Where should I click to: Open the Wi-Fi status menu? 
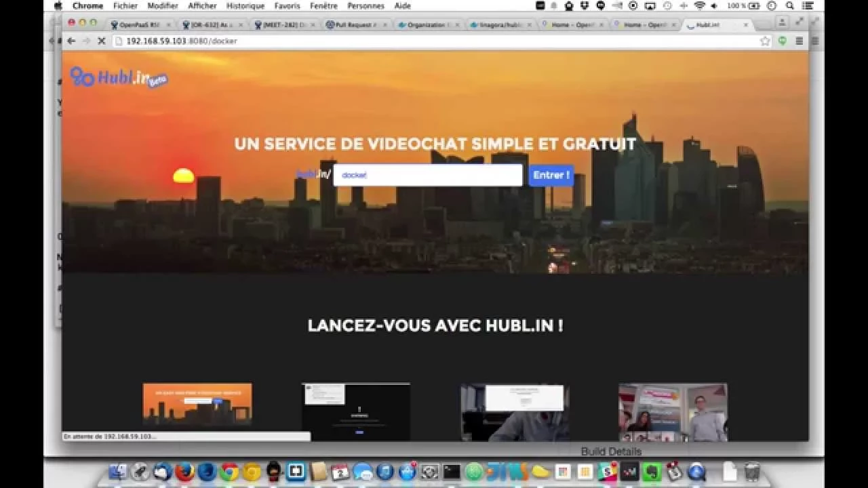coord(699,5)
